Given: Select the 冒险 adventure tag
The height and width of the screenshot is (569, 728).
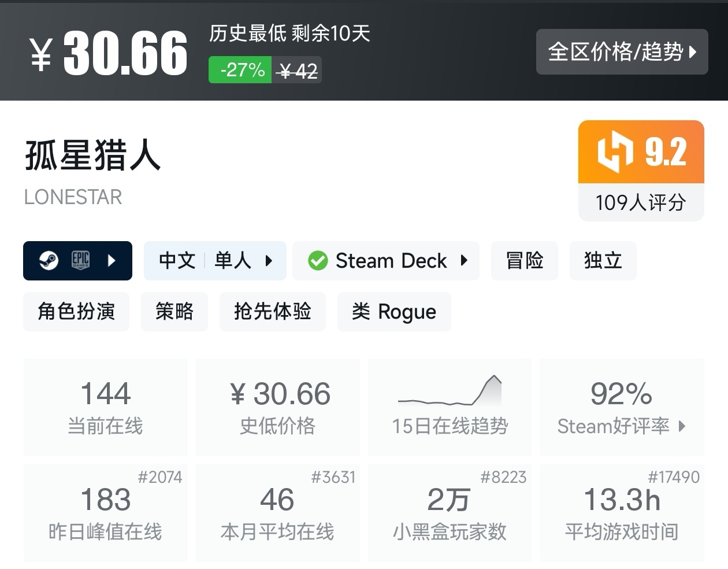Looking at the screenshot, I should tap(525, 261).
